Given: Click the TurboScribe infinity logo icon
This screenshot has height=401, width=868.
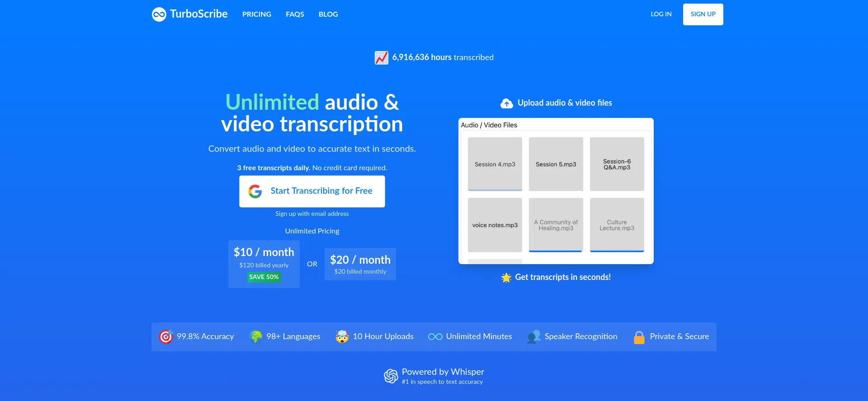Looking at the screenshot, I should coord(159,14).
